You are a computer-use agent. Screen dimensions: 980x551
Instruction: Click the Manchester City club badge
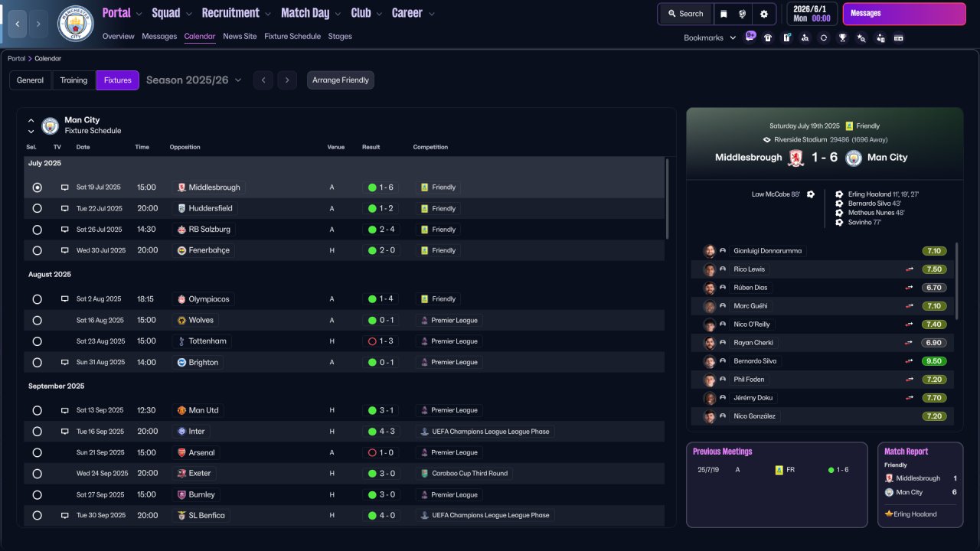75,24
